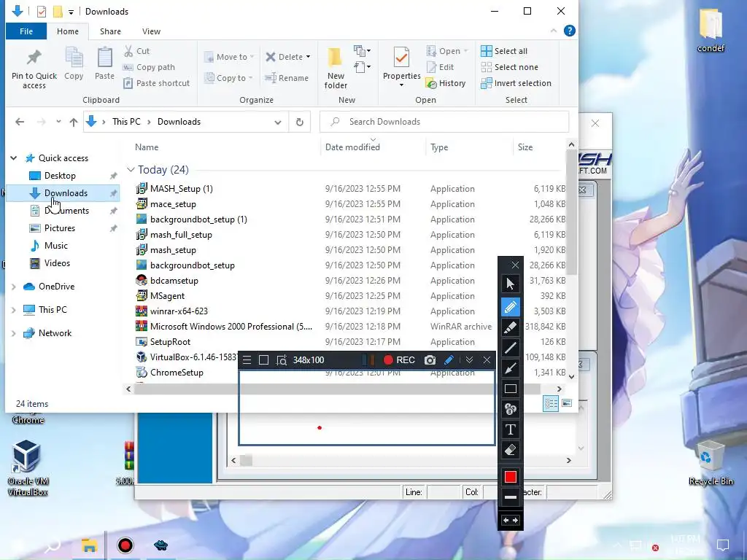
Task: Click the Copy ribbon button
Action: pyautogui.click(x=74, y=64)
